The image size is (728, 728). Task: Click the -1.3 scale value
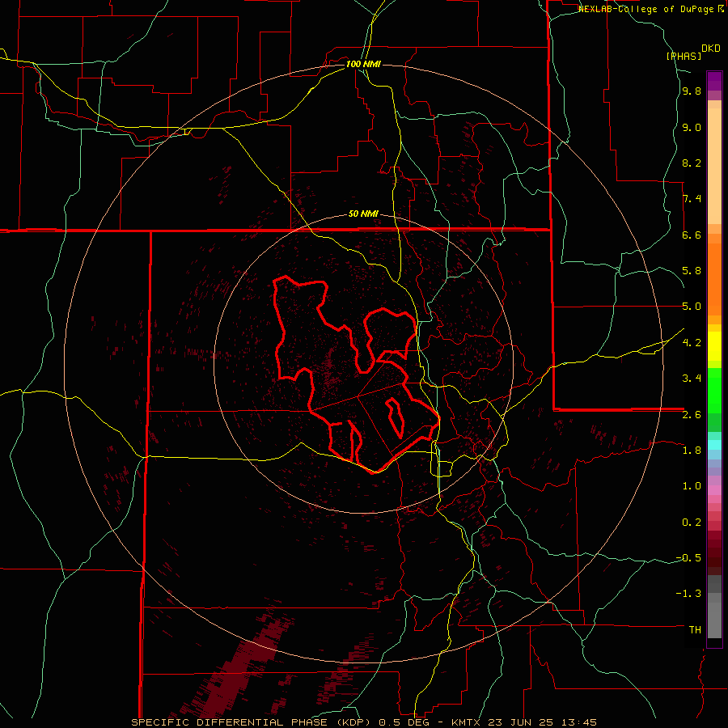coord(688,594)
